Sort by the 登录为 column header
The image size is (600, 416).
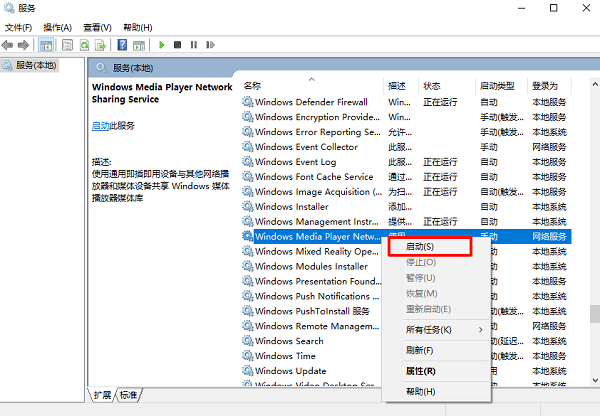tap(549, 86)
